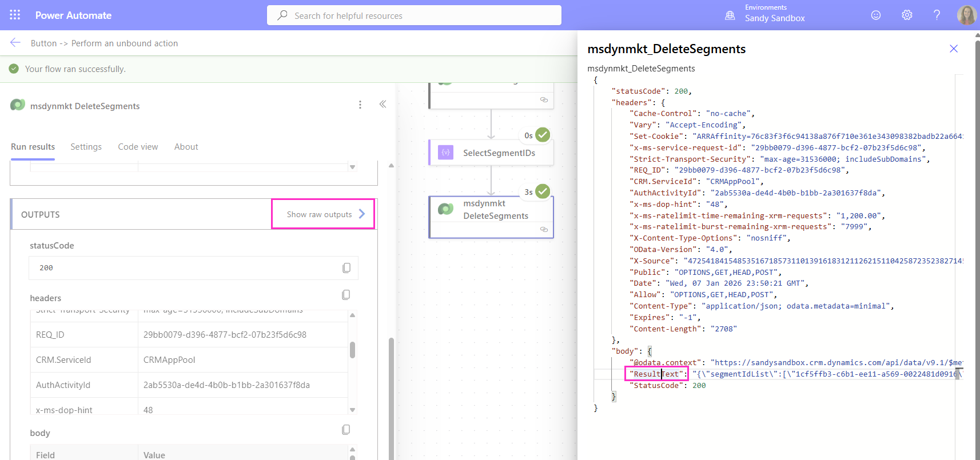The height and width of the screenshot is (460, 980).
Task: Click the green flow success status icon
Action: [14, 69]
